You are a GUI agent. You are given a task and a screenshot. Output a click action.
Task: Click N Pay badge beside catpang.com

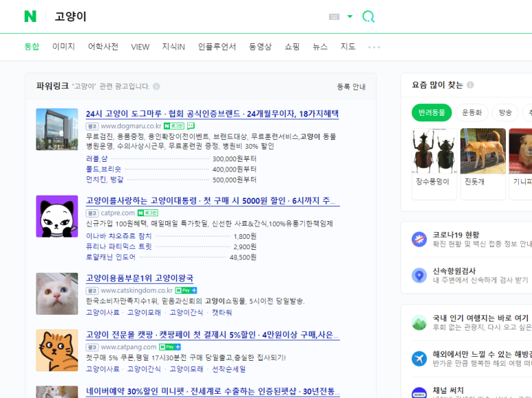(x=170, y=347)
